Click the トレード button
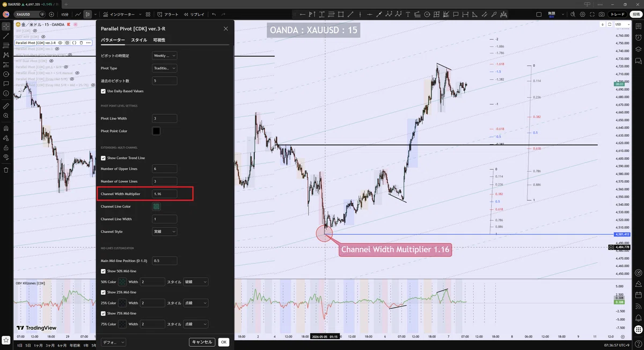644x350 pixels. point(618,14)
